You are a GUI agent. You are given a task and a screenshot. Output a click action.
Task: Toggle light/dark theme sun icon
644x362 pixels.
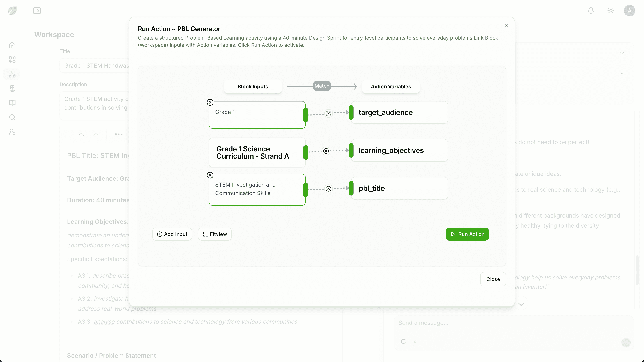pyautogui.click(x=611, y=10)
